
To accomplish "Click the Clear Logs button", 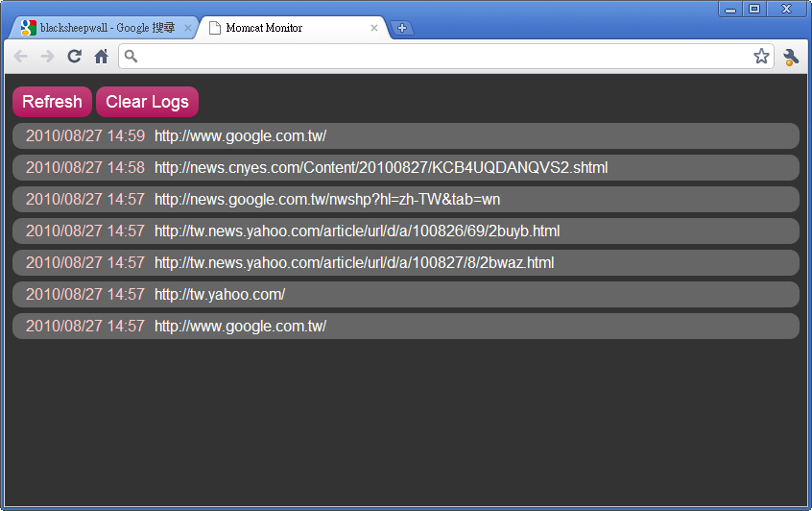I will pyautogui.click(x=147, y=102).
